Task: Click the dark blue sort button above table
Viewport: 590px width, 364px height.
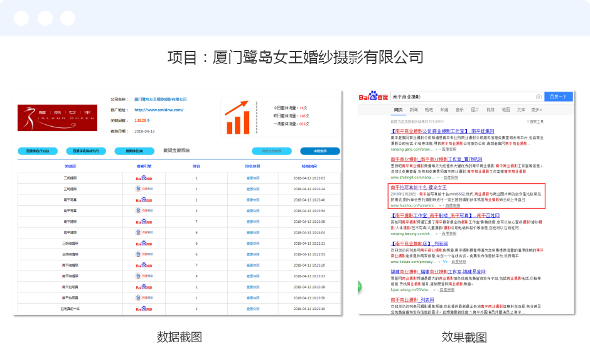Action: point(320,151)
